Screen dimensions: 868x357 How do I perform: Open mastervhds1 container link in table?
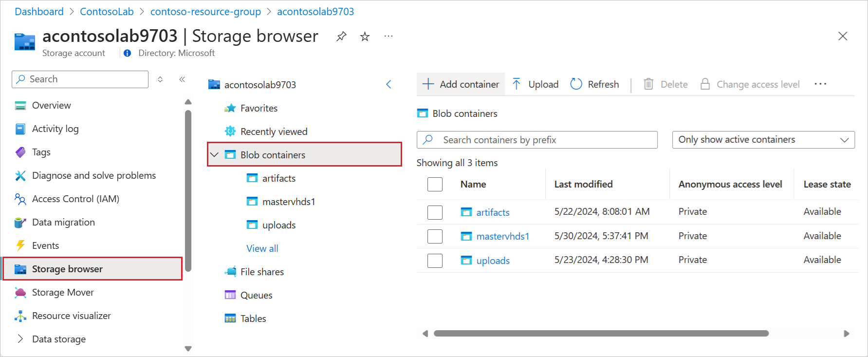[502, 236]
